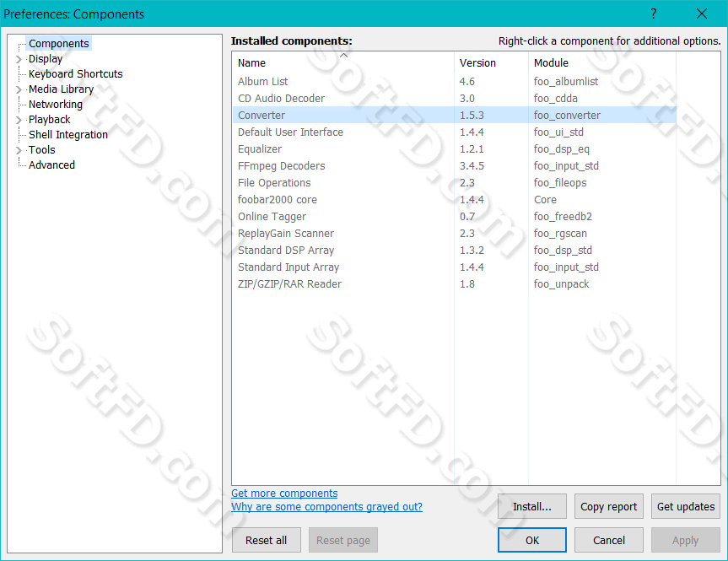Open the Tools preferences page
The width and height of the screenshot is (728, 561).
tap(42, 149)
